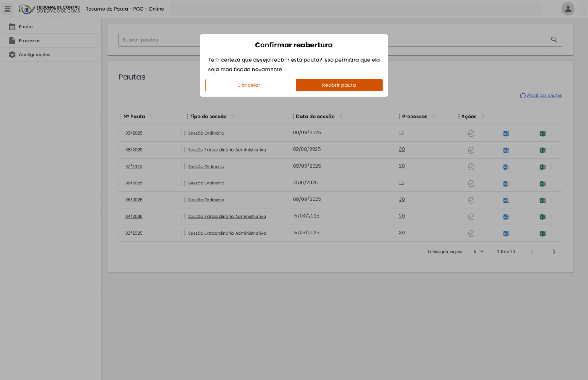
Task: Filter the Data da sessão column
Action: [341, 117]
